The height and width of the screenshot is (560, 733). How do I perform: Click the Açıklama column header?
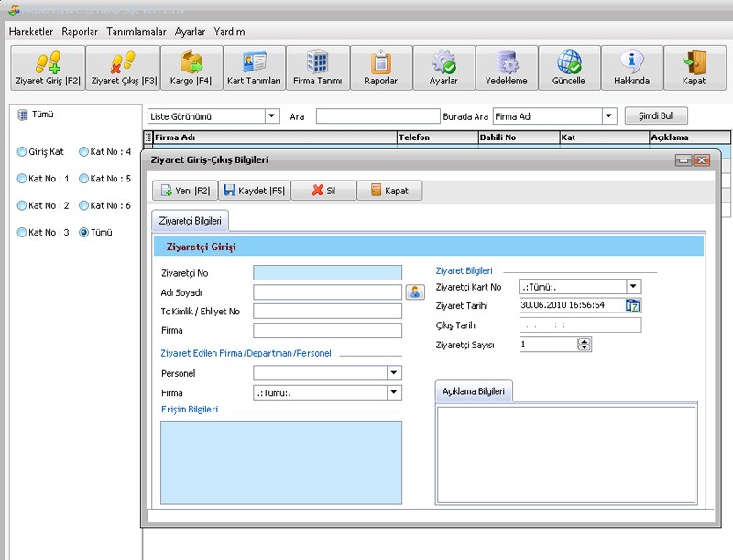[690, 137]
